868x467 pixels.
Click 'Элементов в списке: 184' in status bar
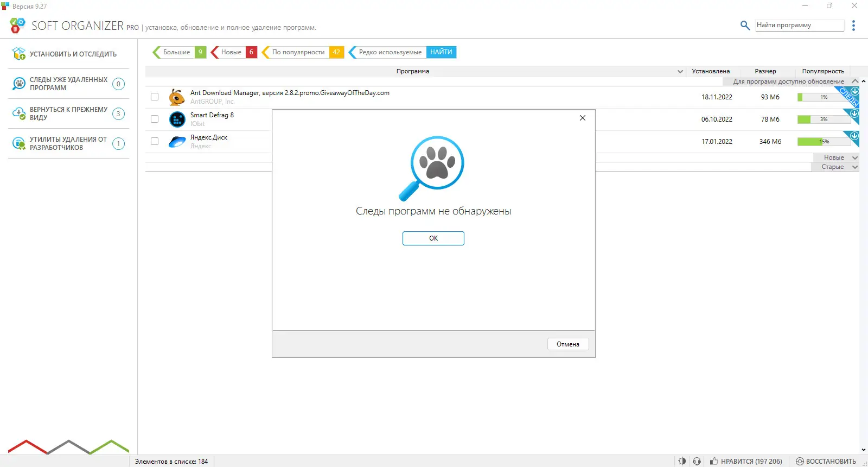(x=171, y=462)
